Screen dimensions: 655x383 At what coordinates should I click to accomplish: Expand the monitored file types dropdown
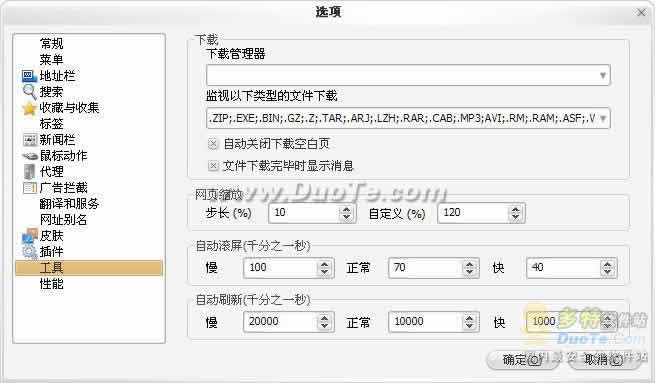[x=603, y=119]
